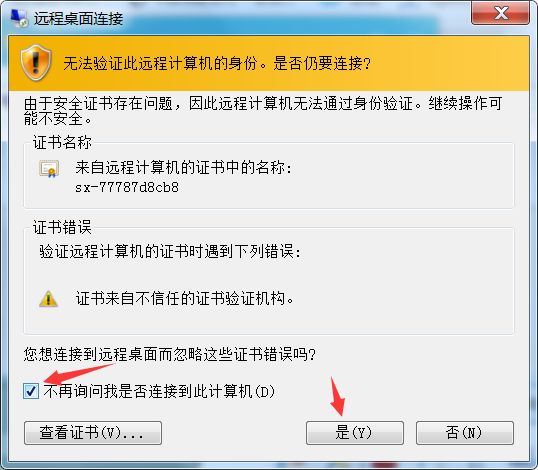
Task: Click the text 来自远程计算机的证书中的名称
Action: tap(184, 168)
